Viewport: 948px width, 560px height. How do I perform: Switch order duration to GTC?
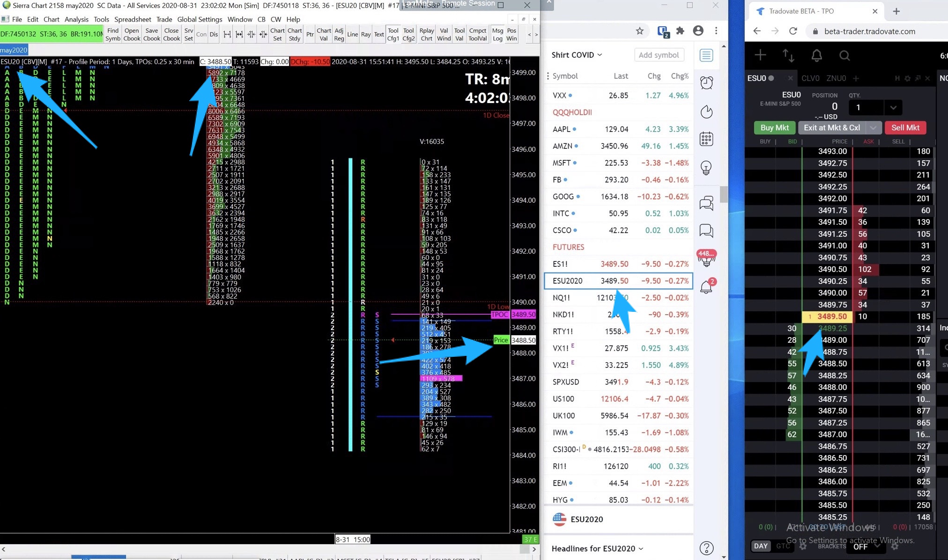point(783,546)
